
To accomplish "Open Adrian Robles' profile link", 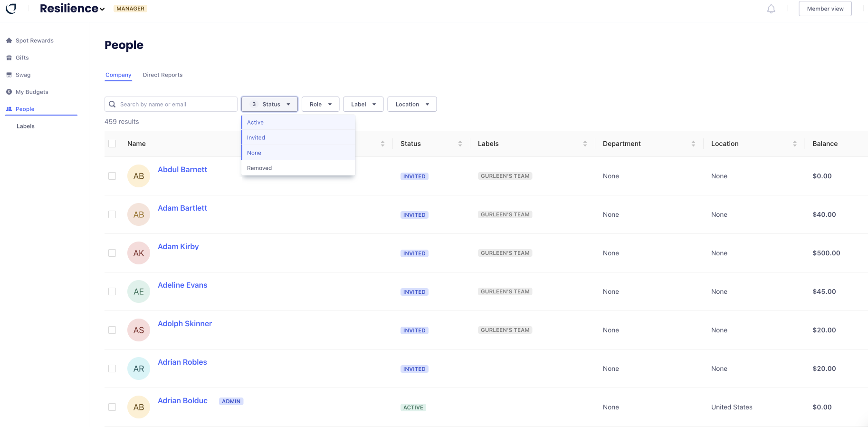I will pos(182,362).
